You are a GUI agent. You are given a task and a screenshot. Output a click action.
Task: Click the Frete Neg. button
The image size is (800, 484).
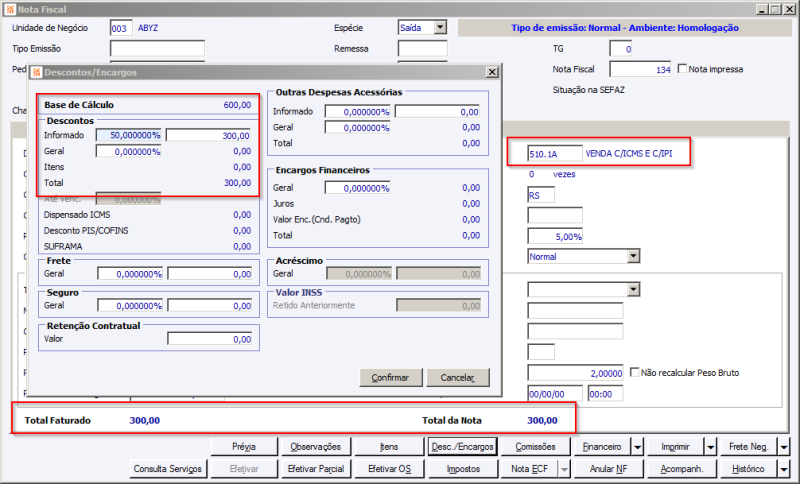pyautogui.click(x=749, y=447)
